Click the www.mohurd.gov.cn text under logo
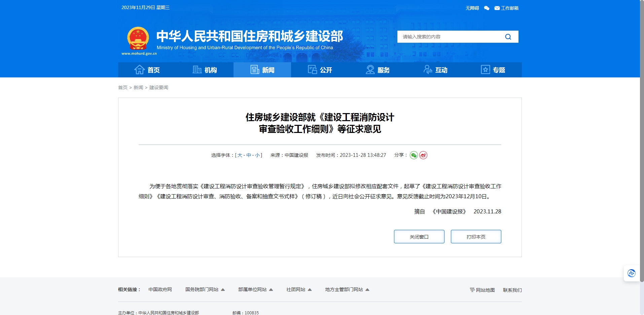Screen dimensions: 644x315 tap(139, 54)
